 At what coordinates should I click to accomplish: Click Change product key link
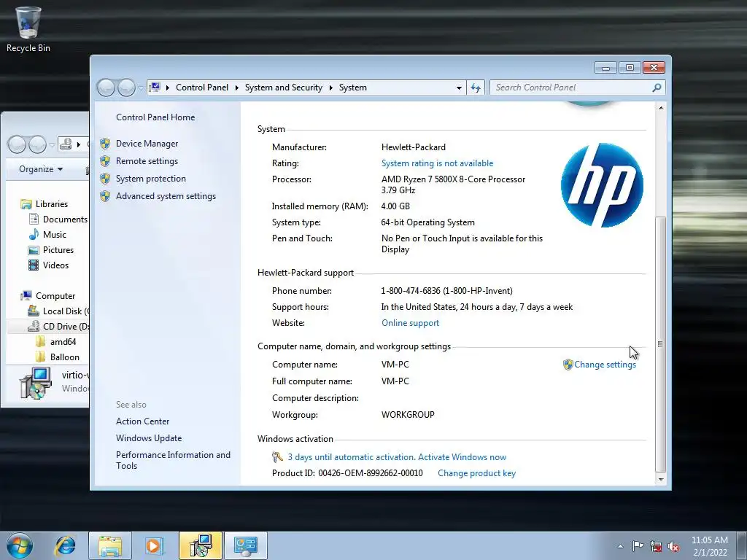pos(476,473)
